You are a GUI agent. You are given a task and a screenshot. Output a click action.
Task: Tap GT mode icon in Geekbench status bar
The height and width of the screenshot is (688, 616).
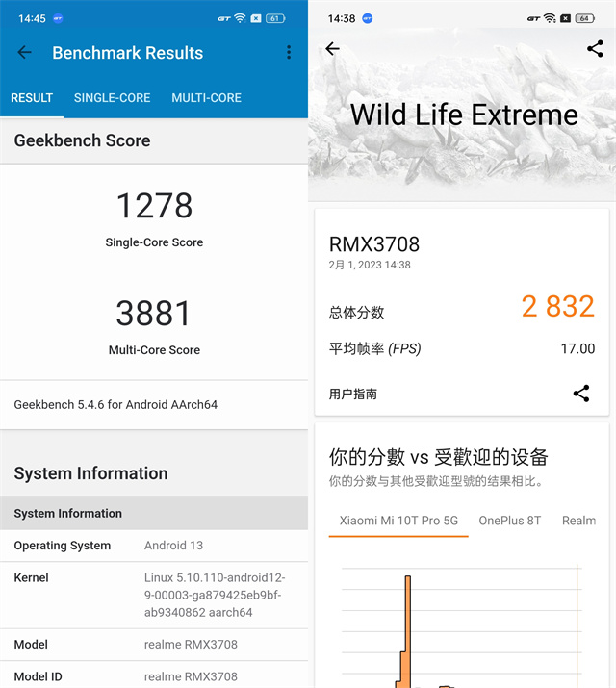[224, 18]
